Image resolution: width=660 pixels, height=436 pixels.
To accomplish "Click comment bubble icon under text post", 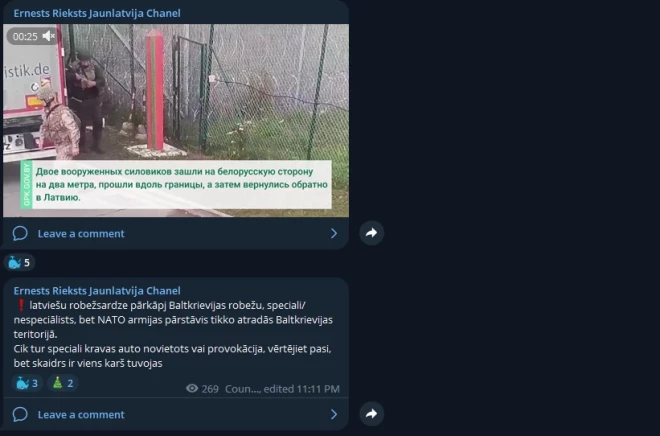I will [x=20, y=414].
